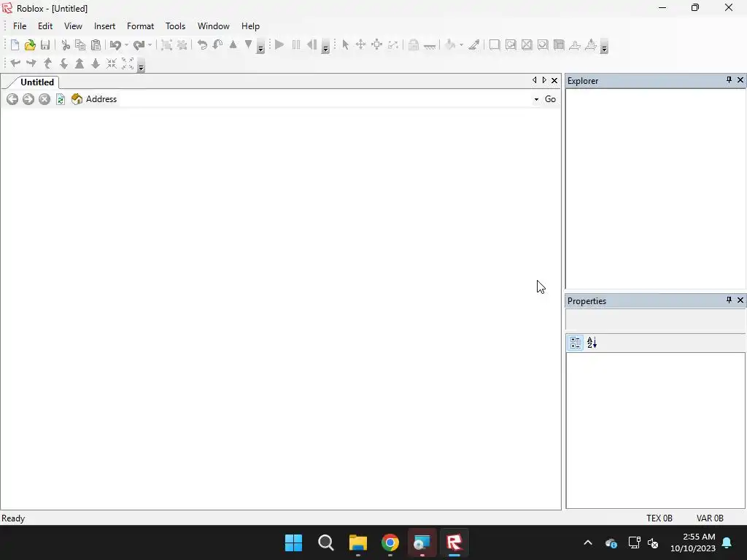Viewport: 747px width, 560px height.
Task: Click the Home icon beside Address
Action: pyautogui.click(x=77, y=99)
